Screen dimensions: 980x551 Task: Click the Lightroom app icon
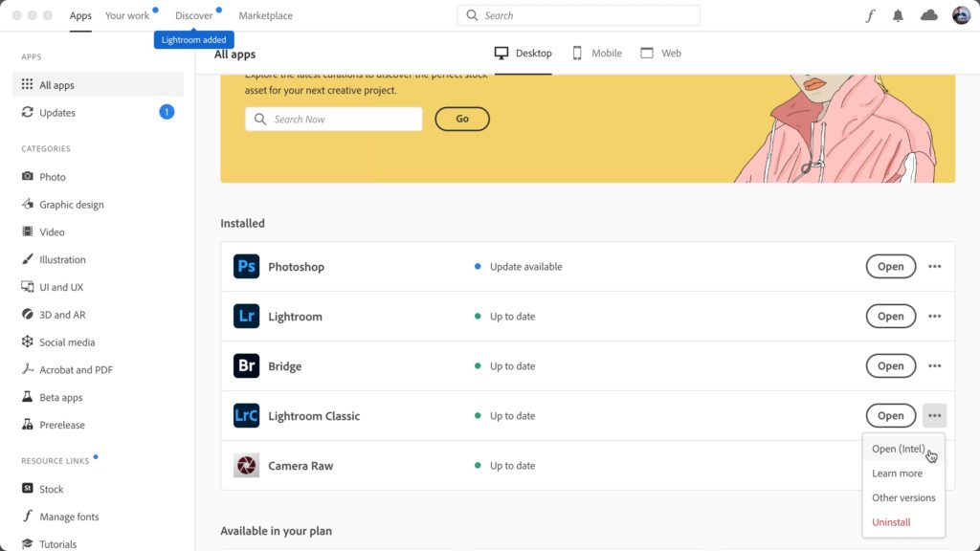246,316
